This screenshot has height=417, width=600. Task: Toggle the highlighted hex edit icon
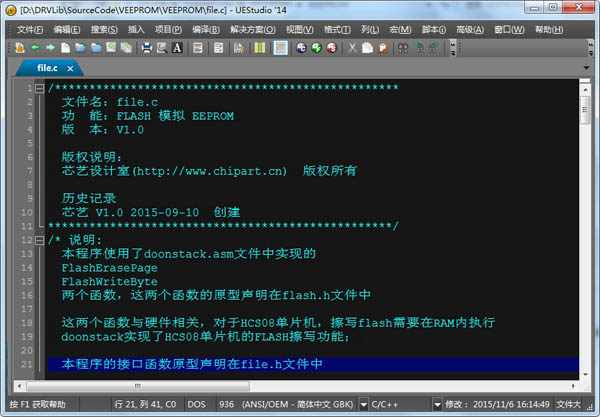[280, 48]
